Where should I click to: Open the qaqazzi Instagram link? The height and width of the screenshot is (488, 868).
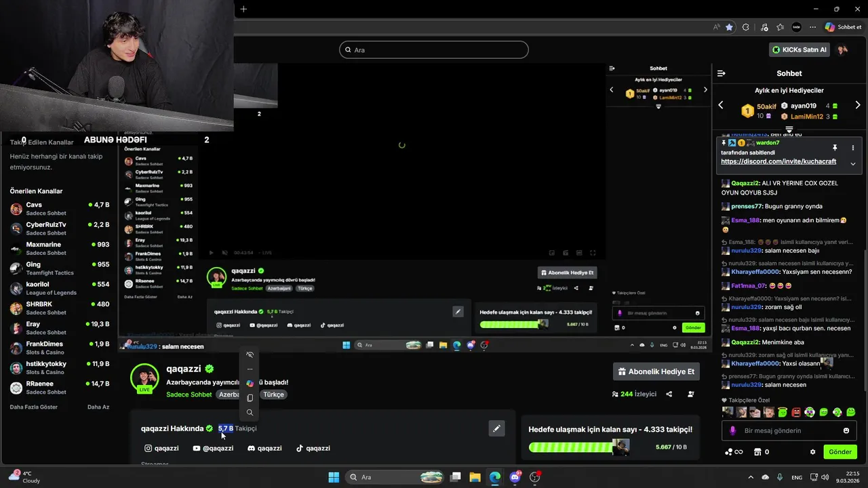coord(161,448)
